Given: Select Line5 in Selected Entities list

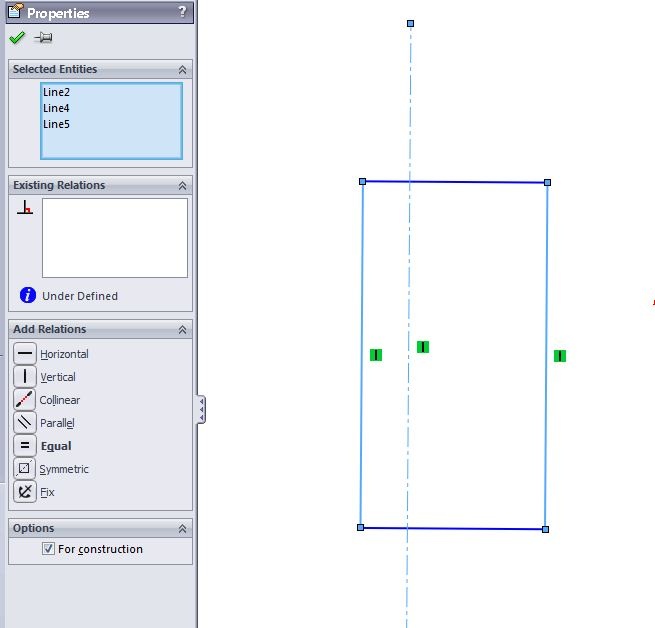Looking at the screenshot, I should tap(56, 124).
